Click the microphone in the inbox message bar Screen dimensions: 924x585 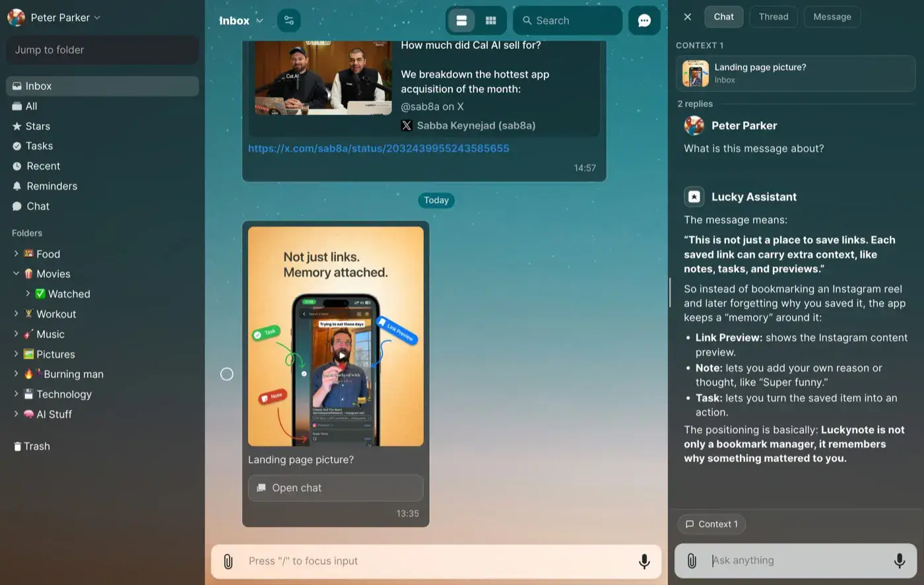(644, 561)
